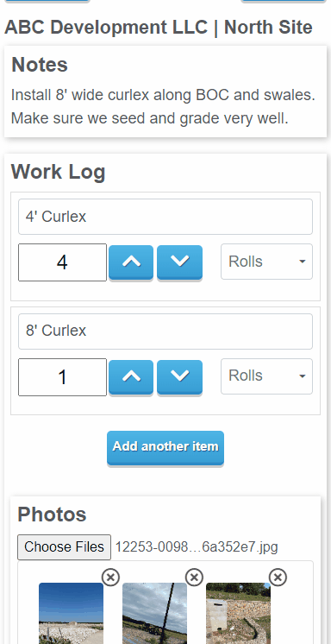Edit the 8' Curlex item name field

[x=165, y=331]
